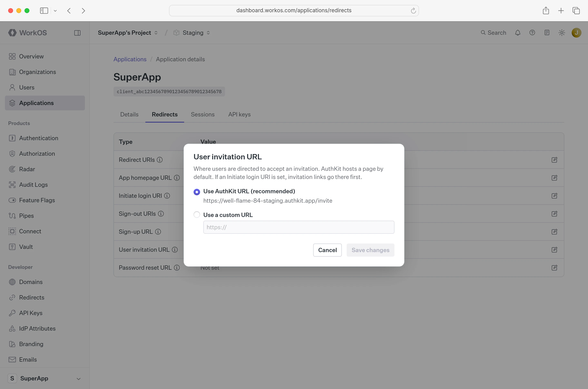The width and height of the screenshot is (588, 389).
Task: Show info for App homepage URL
Action: 177,178
